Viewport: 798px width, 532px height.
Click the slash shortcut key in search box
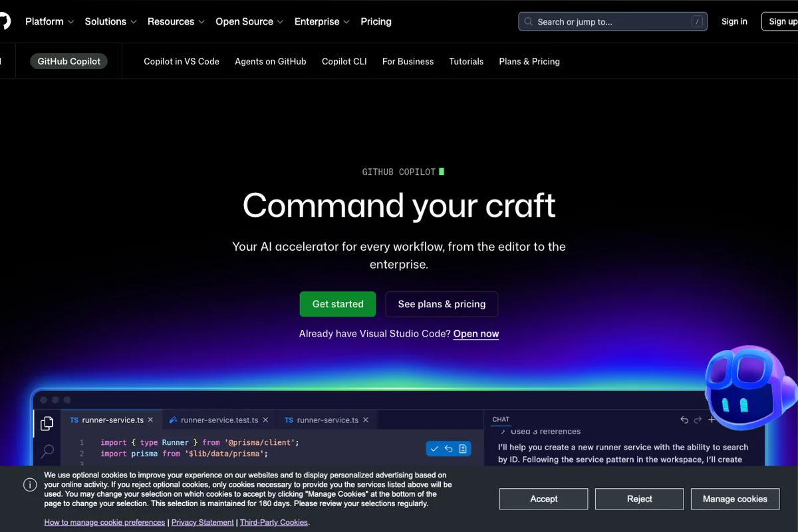tap(697, 22)
